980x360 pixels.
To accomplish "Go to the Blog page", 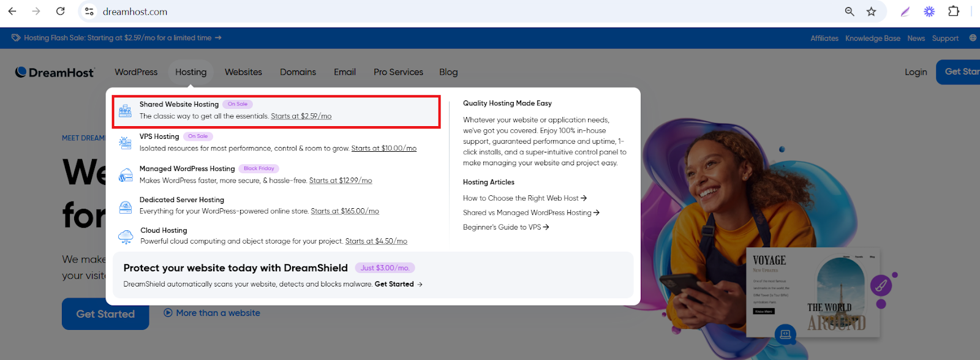I will [x=448, y=72].
